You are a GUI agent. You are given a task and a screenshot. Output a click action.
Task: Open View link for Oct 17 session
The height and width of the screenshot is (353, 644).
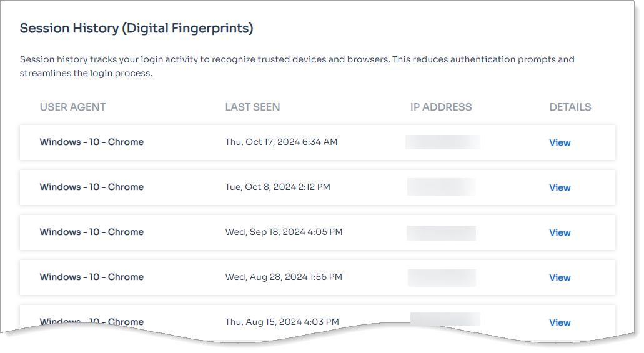coord(559,142)
